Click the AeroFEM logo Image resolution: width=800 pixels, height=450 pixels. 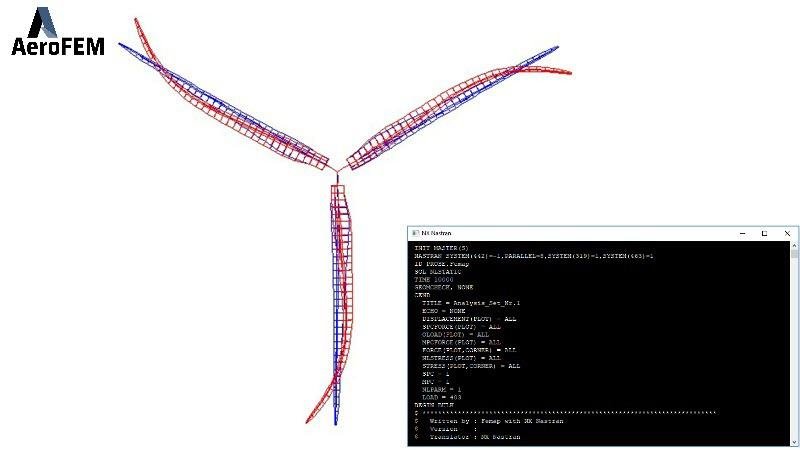(x=57, y=33)
